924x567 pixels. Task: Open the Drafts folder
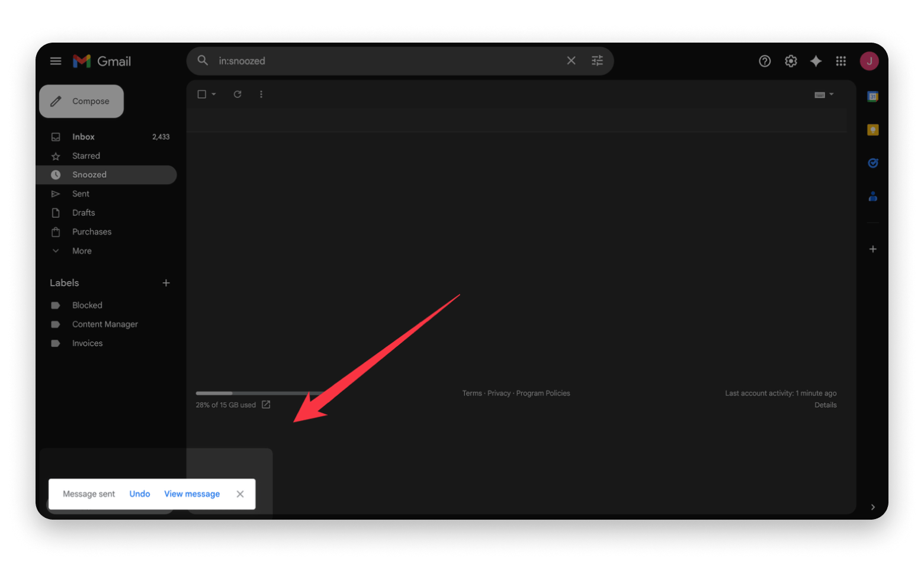(84, 212)
